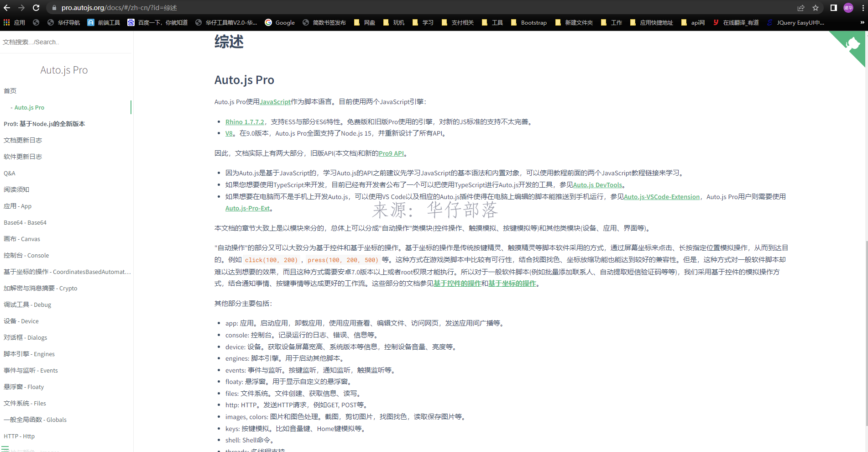Open the api网 bookmark folder
This screenshot has width=868, height=452.
(x=693, y=22)
